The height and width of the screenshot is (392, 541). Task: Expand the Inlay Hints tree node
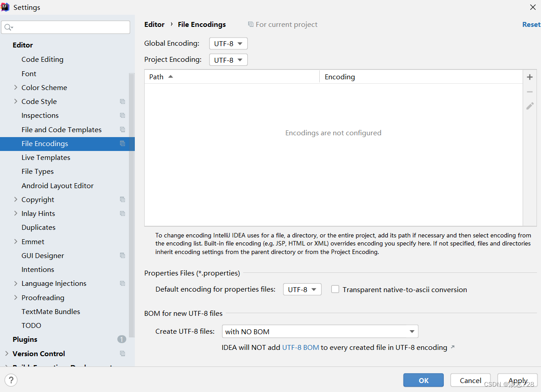tap(16, 213)
